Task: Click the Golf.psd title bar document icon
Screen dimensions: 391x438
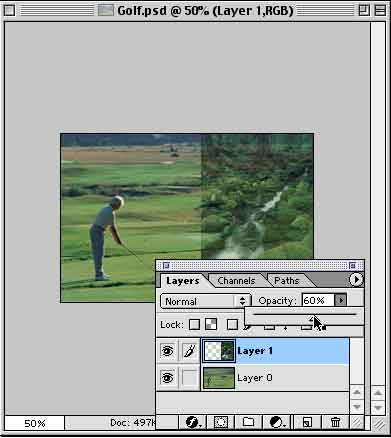Action: [x=106, y=10]
